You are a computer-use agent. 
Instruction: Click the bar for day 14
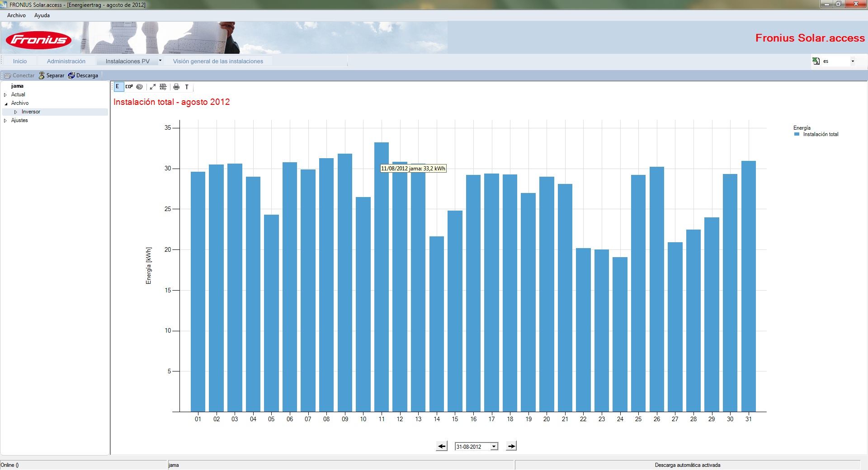pyautogui.click(x=437, y=324)
